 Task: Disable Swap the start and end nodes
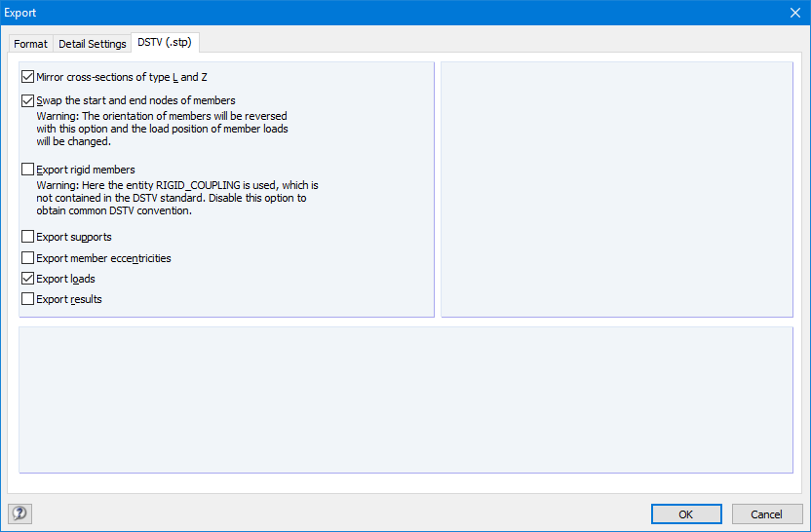[x=28, y=100]
